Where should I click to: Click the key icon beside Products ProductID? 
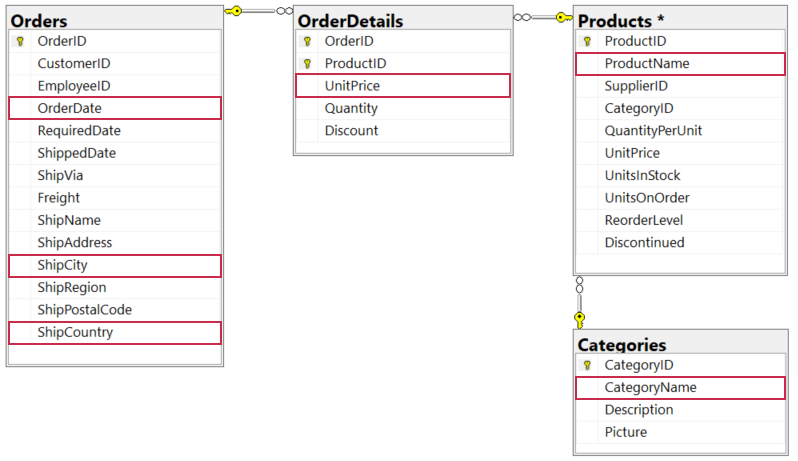pyautogui.click(x=587, y=42)
